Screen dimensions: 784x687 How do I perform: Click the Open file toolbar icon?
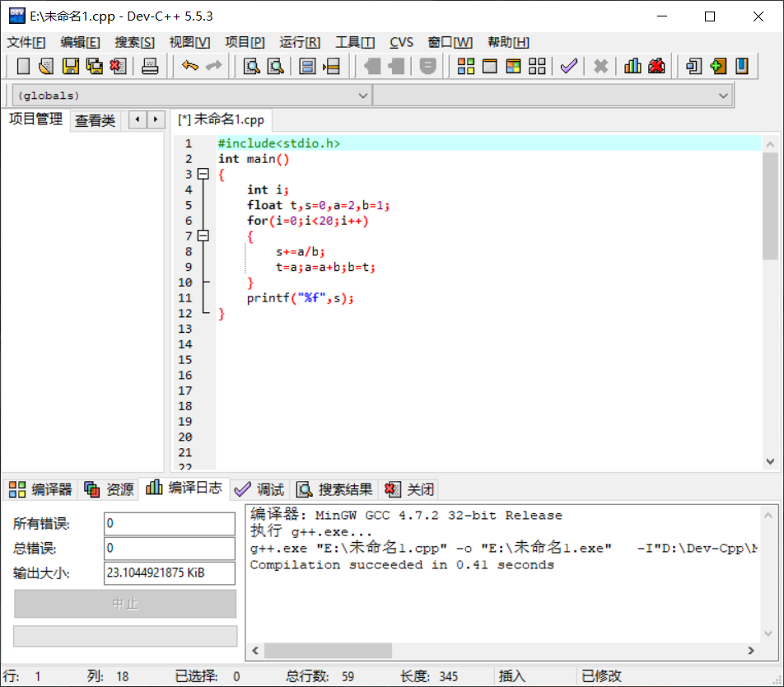(x=46, y=66)
